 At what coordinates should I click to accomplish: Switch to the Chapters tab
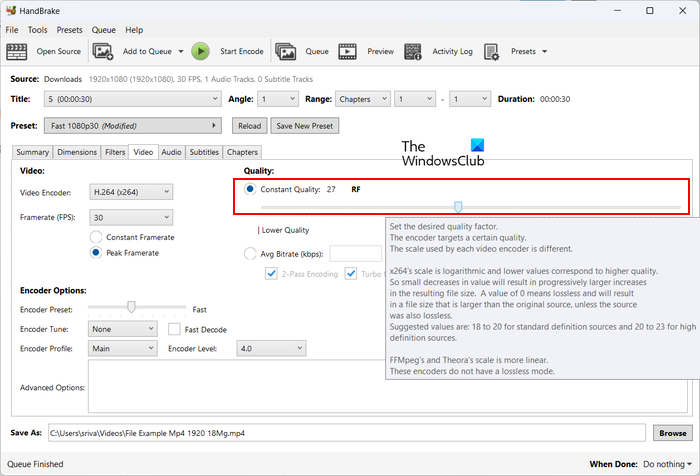tap(242, 152)
